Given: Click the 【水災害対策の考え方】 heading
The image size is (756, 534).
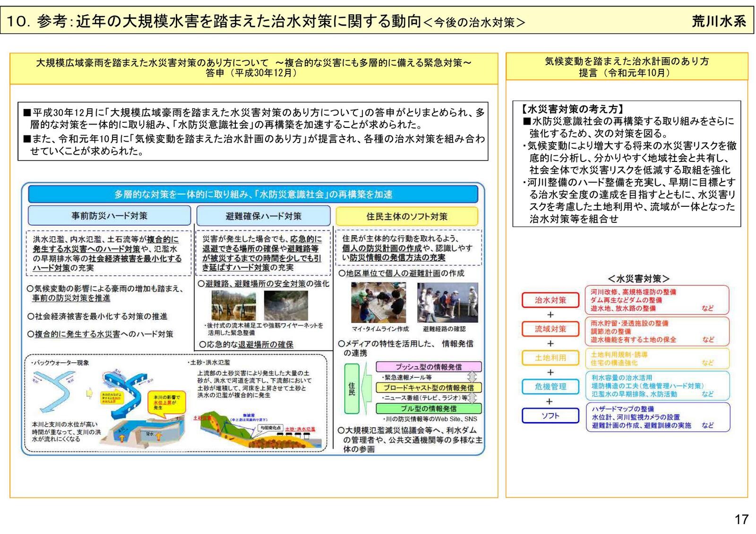Looking at the screenshot, I should 572,109.
